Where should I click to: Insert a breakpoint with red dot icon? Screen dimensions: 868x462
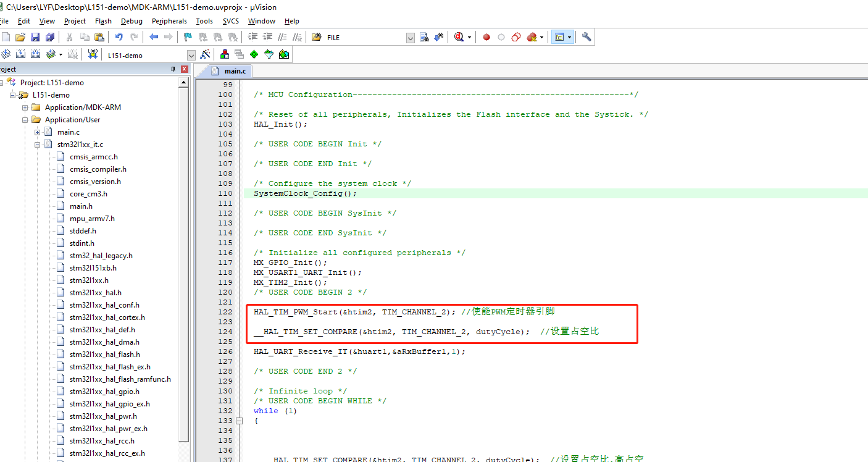tap(486, 37)
